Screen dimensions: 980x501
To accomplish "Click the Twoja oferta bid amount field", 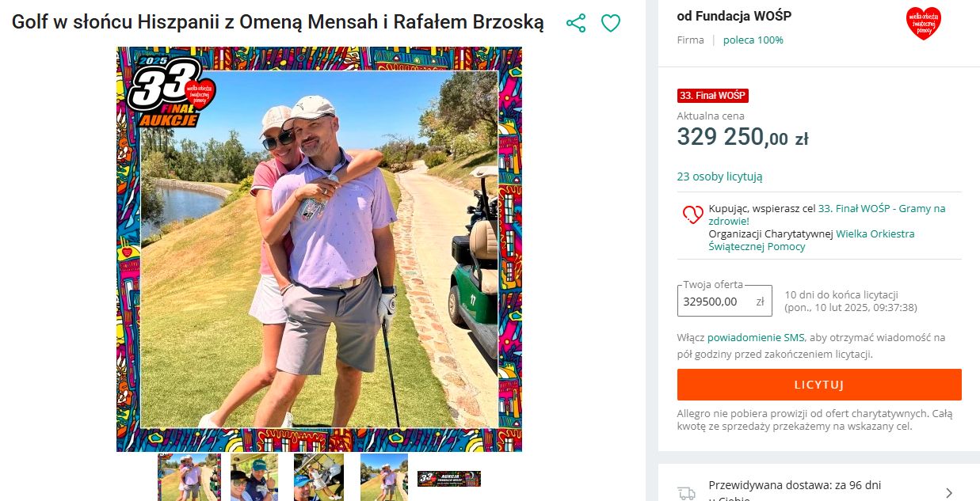I will (x=715, y=302).
